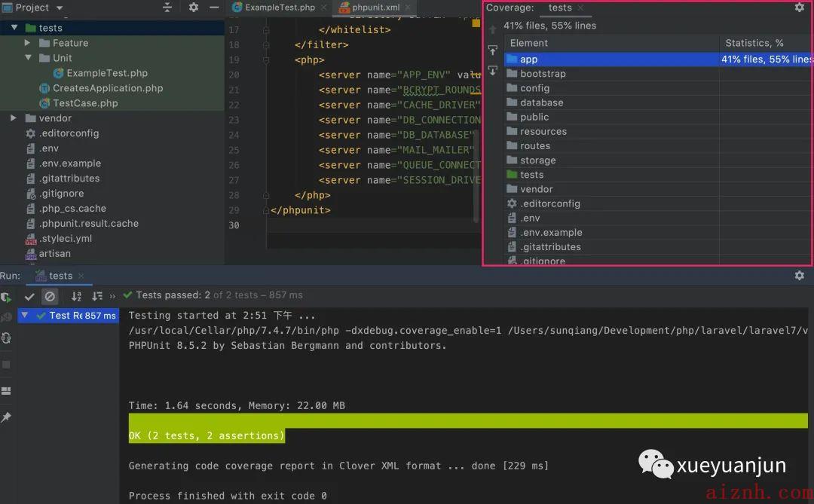
Task: Toggle sort tests by duration
Action: 97,296
